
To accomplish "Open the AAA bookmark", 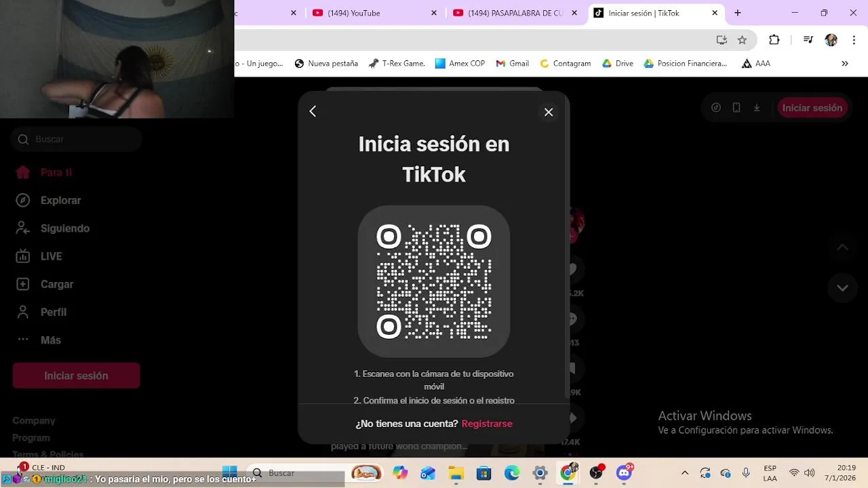I will tap(756, 63).
